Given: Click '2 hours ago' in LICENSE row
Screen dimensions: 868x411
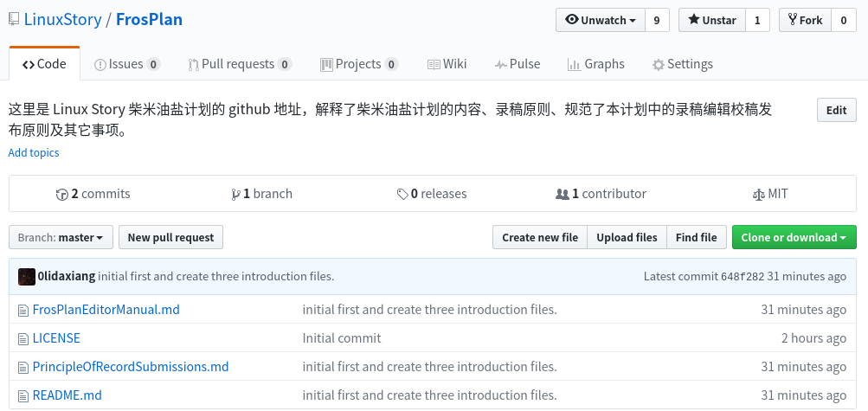Looking at the screenshot, I should click(x=813, y=338).
